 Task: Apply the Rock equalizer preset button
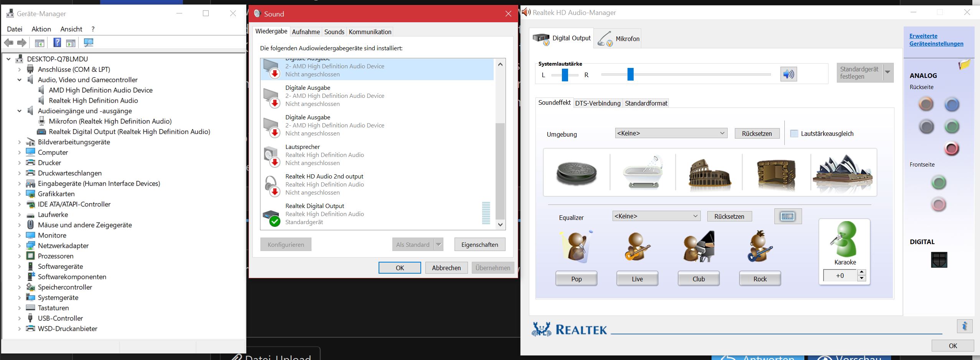click(760, 279)
